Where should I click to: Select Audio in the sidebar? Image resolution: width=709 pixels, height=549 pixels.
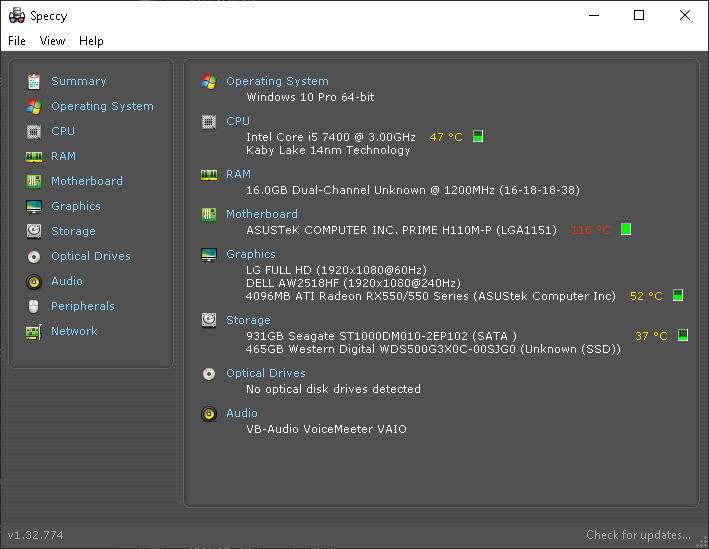pos(67,281)
